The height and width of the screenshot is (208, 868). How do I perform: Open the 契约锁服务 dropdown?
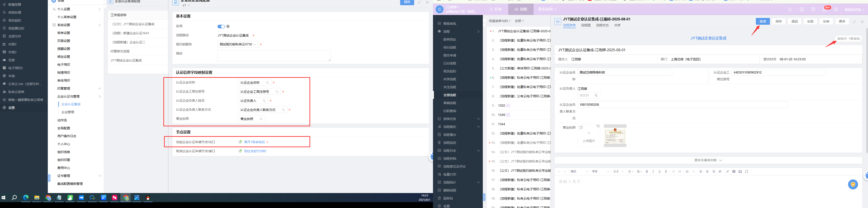click(x=238, y=44)
